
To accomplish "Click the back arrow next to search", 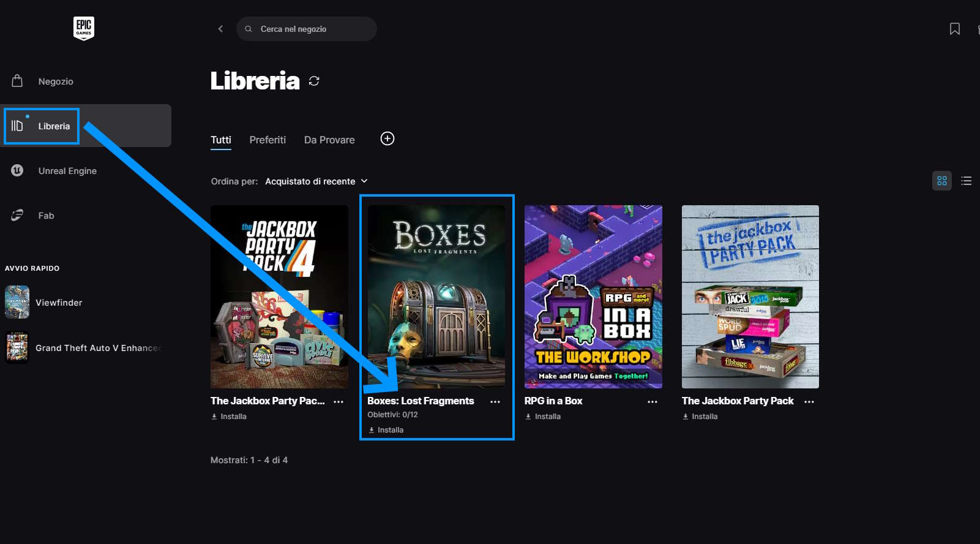I will tap(220, 29).
